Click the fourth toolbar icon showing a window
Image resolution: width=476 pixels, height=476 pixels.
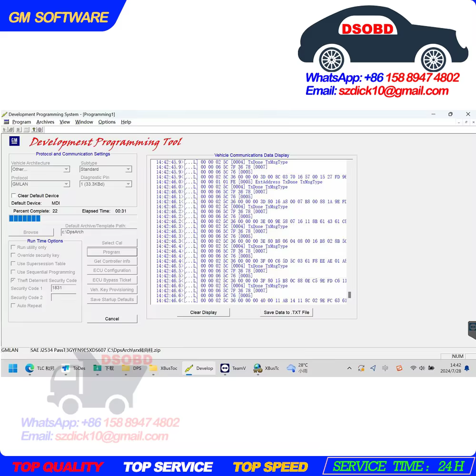26,129
